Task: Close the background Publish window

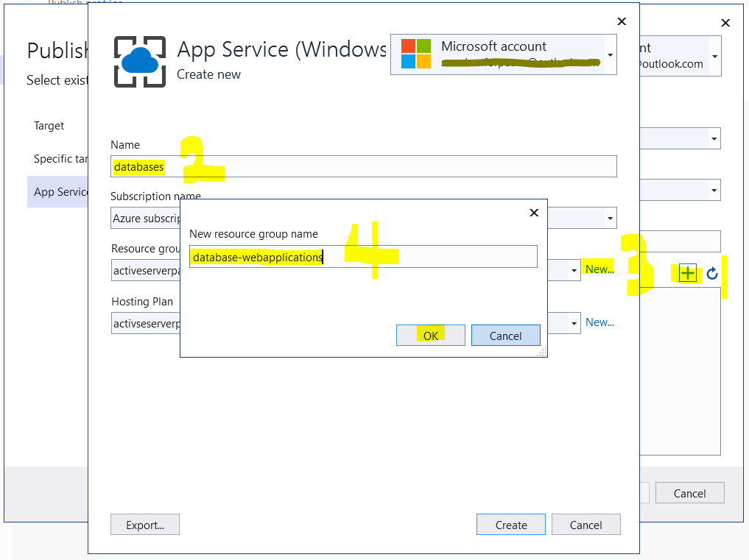Action: 725,22
